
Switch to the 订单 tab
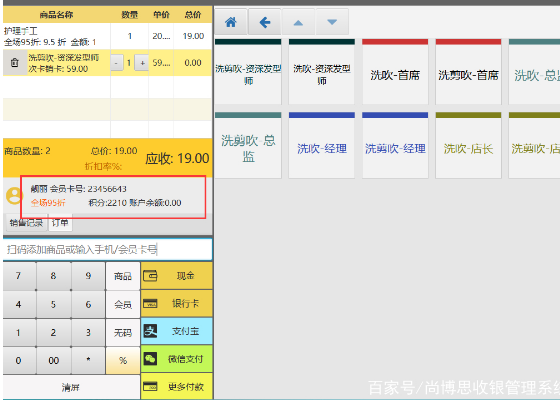tap(60, 223)
